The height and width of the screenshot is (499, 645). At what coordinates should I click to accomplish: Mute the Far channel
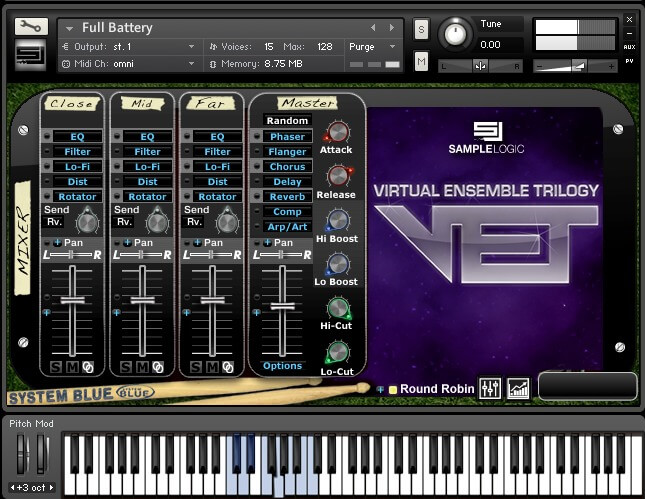click(x=212, y=367)
